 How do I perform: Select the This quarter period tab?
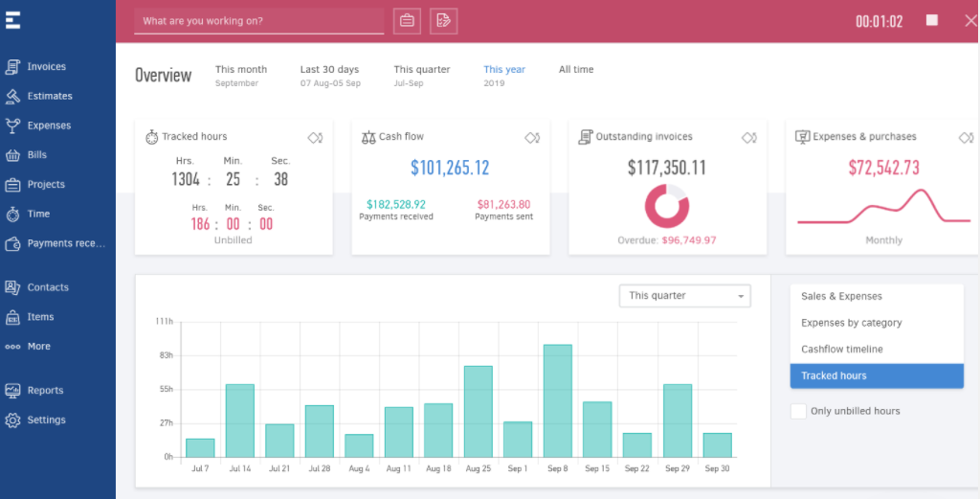click(x=422, y=76)
